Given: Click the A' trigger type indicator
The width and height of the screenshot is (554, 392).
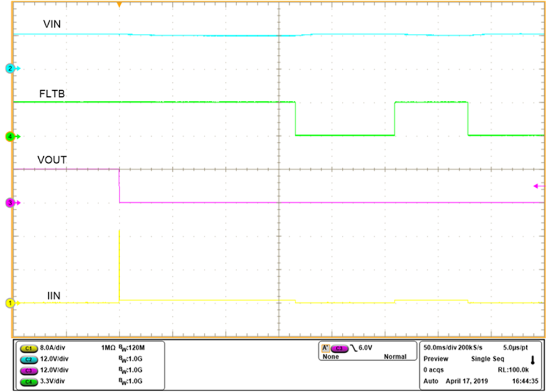Looking at the screenshot, I should tap(325, 348).
